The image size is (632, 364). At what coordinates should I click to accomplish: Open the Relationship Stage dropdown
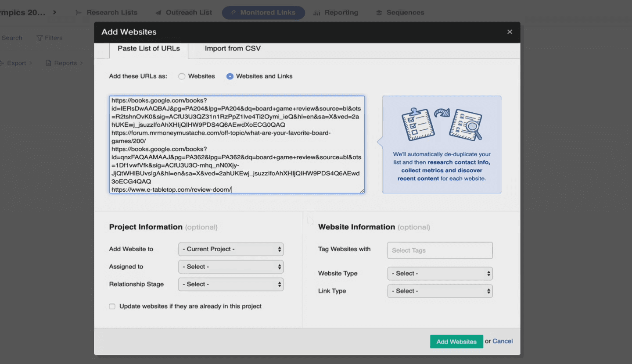tap(231, 284)
